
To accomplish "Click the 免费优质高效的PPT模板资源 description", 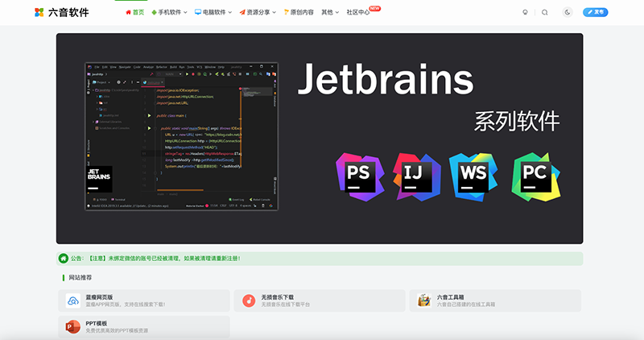I will (117, 330).
